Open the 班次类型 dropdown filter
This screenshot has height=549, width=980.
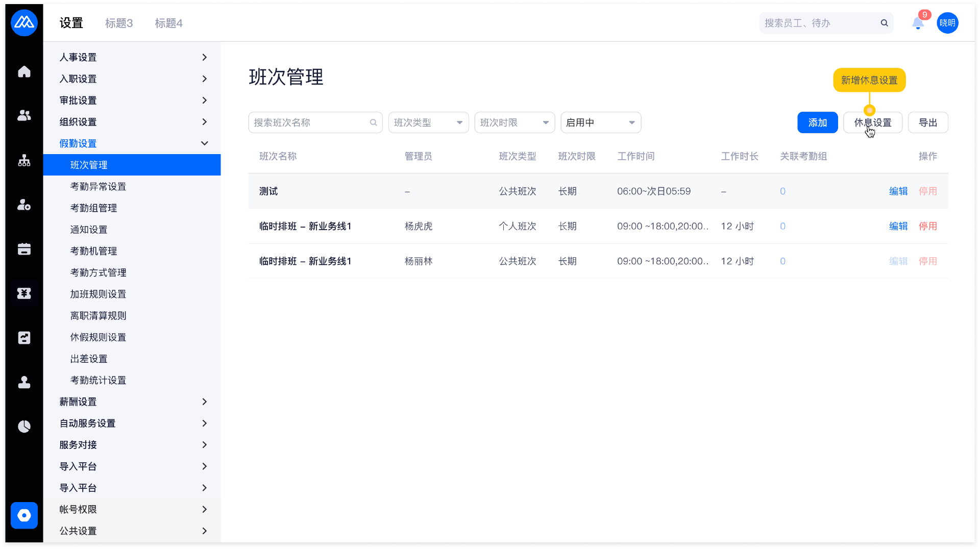point(428,123)
